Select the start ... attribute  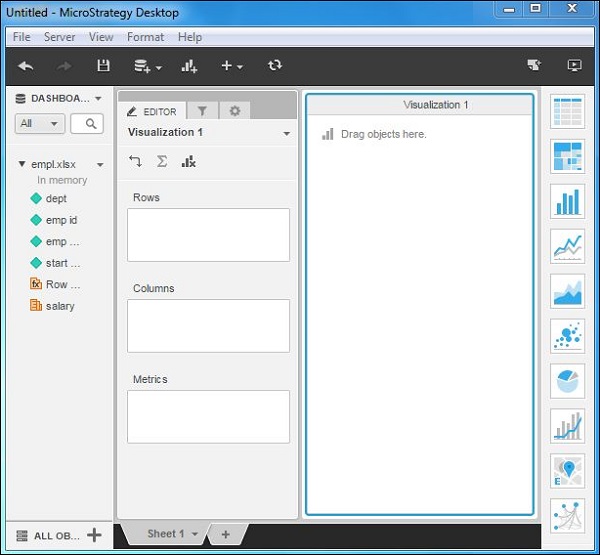[x=55, y=263]
